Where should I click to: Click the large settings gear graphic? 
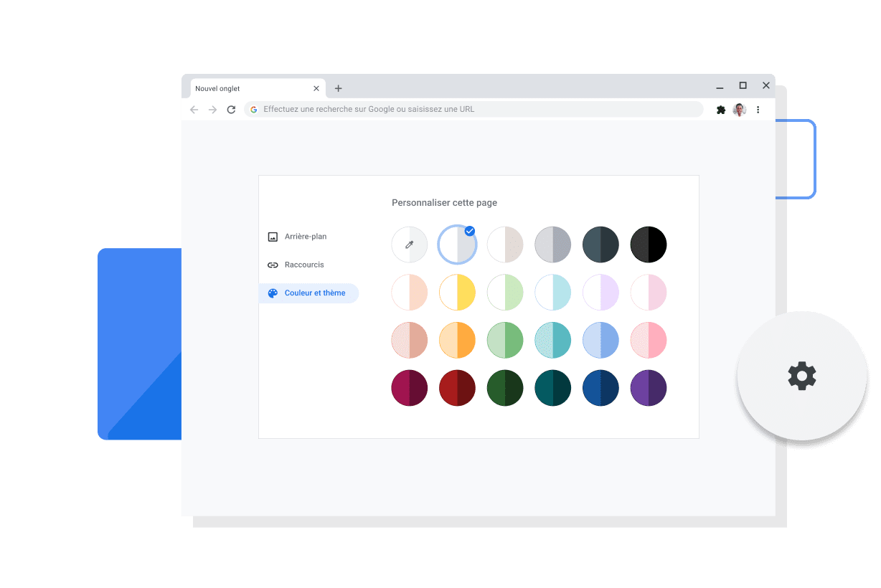801,376
